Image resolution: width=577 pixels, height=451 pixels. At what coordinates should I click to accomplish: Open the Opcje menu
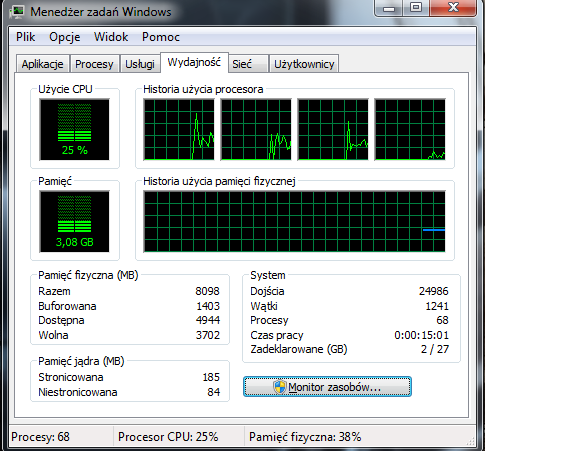point(65,37)
